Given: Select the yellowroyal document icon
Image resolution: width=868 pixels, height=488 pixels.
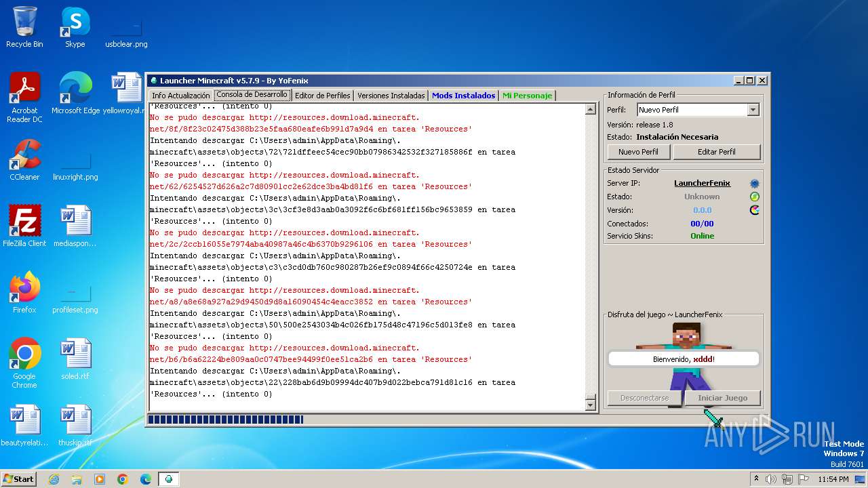Looking at the screenshot, I should coord(126,94).
